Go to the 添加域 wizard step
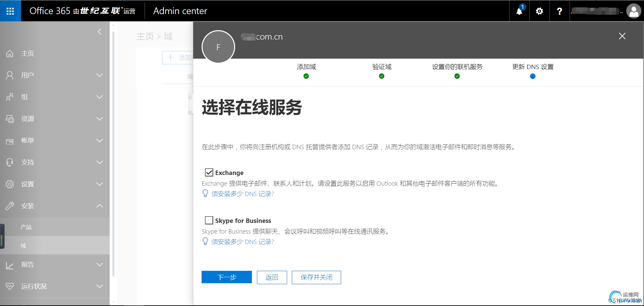 (306, 71)
